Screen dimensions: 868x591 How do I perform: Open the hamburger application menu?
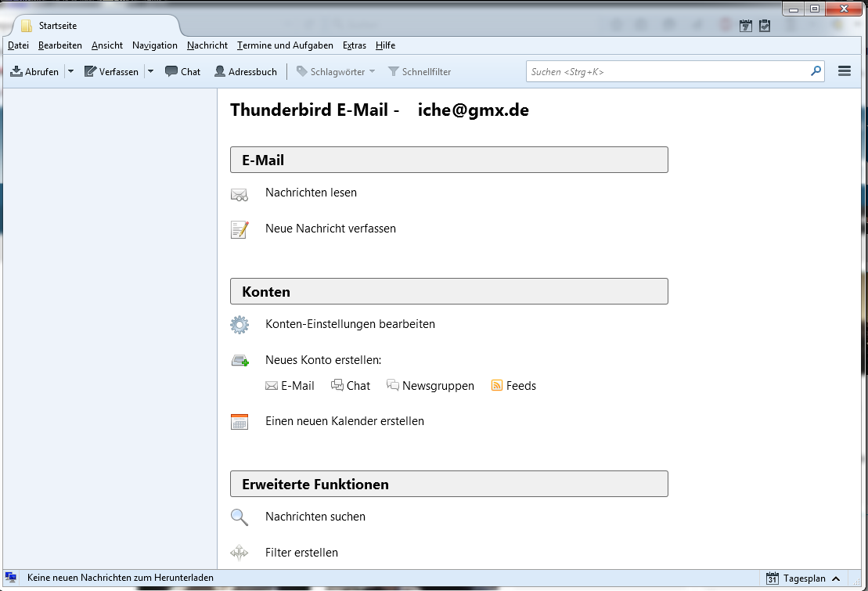coord(845,71)
